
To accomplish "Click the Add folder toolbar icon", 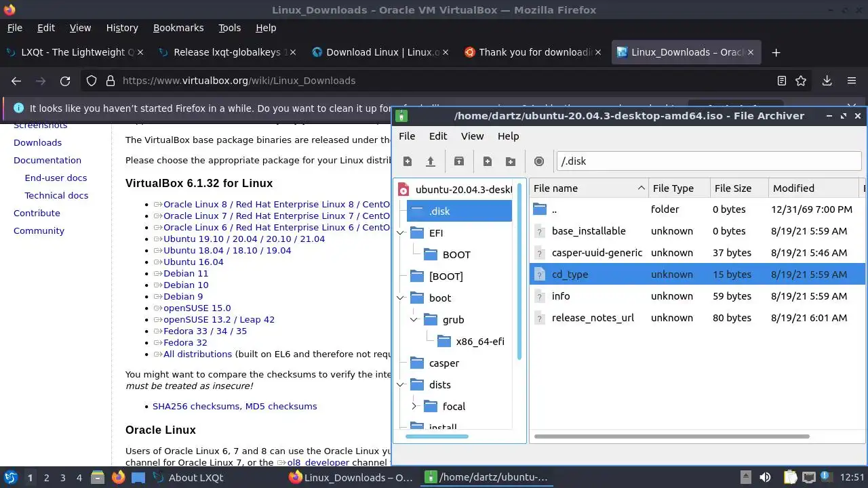I will tap(511, 161).
